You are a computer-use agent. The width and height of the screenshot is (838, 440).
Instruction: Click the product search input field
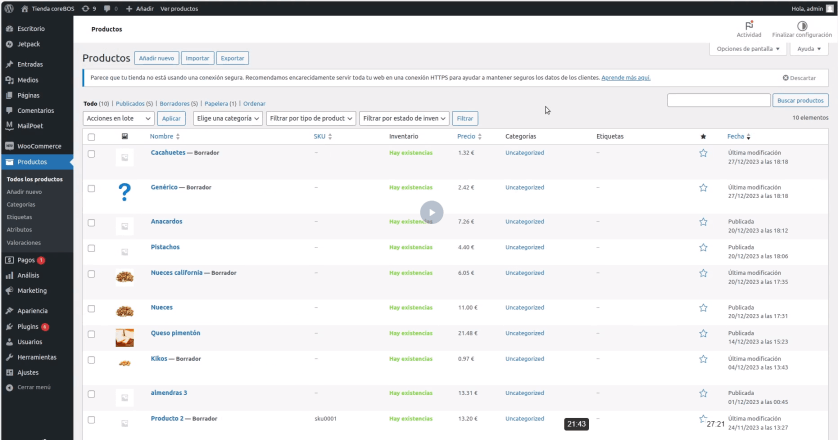[718, 100]
